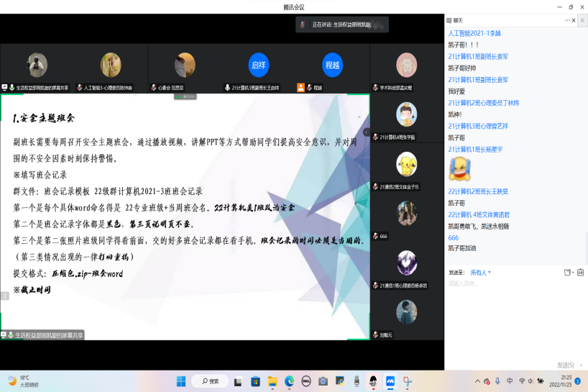Click the save chat record icon
This screenshot has height=392, width=588.
[x=579, y=273]
